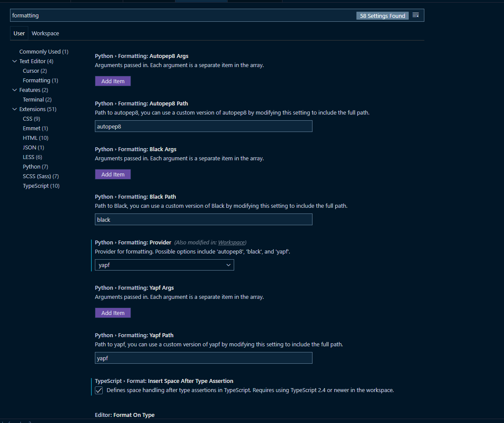Click the 'Python › Formatting: Autopep8 Args' heading
Image resolution: width=504 pixels, height=423 pixels.
point(141,56)
